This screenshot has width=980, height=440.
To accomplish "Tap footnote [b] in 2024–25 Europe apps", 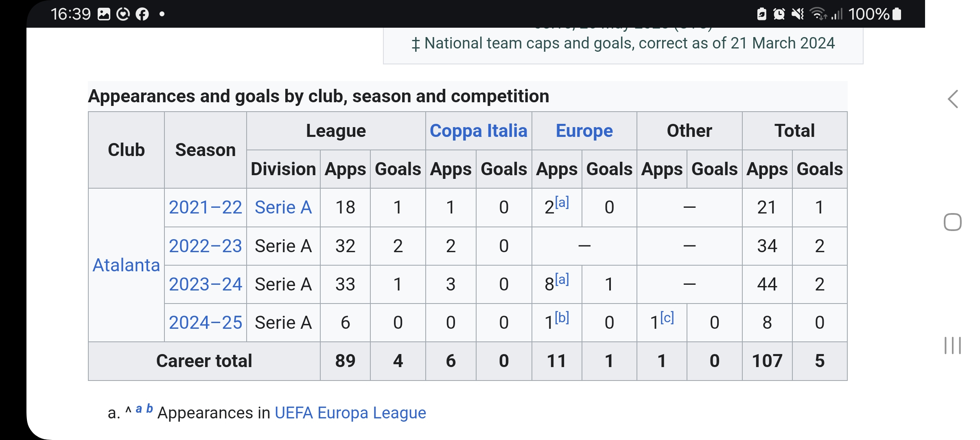I will click(x=562, y=317).
